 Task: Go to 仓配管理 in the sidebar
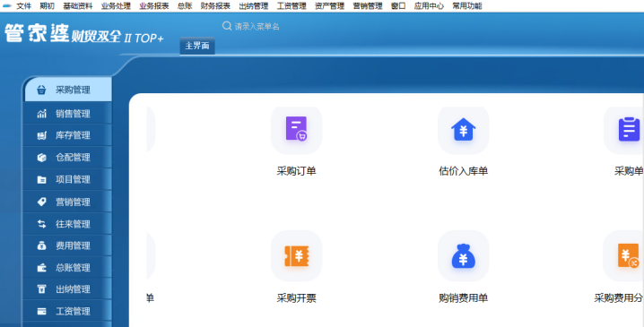pos(68,158)
